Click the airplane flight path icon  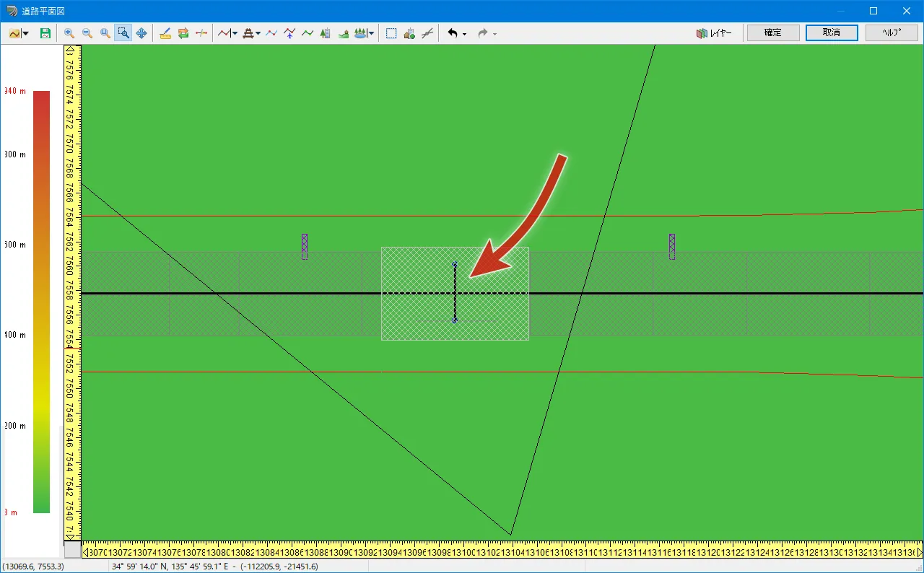[289, 33]
